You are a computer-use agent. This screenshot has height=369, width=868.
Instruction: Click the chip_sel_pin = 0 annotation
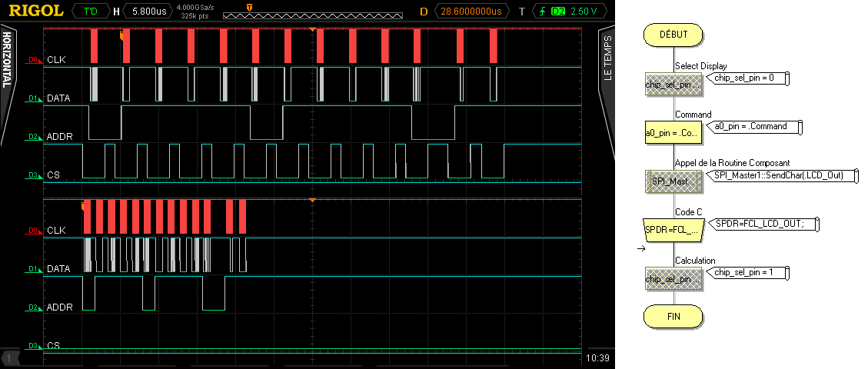click(748, 78)
